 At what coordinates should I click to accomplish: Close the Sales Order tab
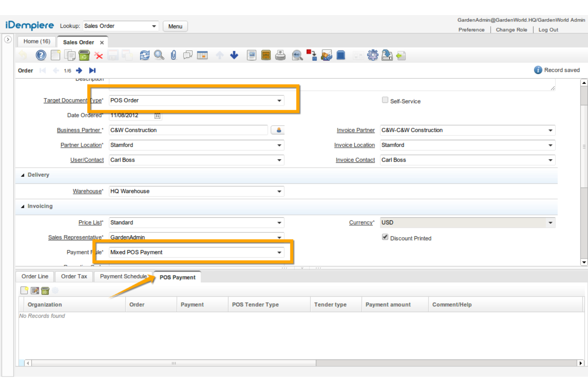pyautogui.click(x=102, y=42)
